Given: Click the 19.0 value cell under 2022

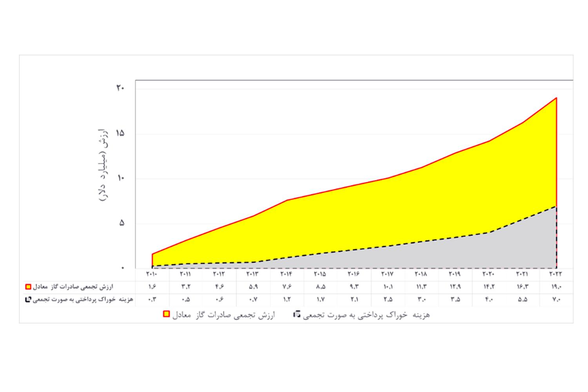Looking at the screenshot, I should pyautogui.click(x=556, y=287).
